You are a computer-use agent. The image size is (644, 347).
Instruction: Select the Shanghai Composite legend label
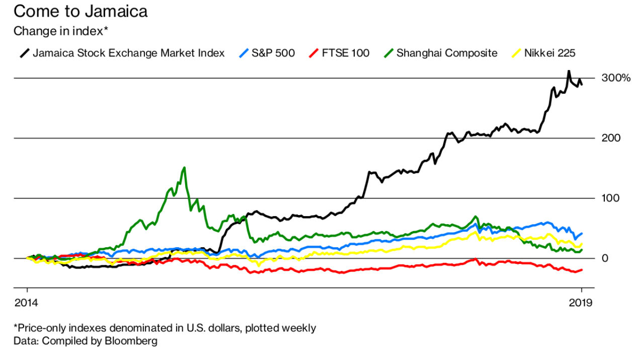click(x=447, y=53)
